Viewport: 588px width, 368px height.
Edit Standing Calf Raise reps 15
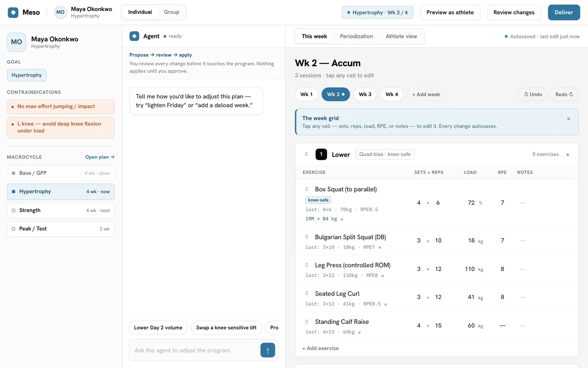(x=438, y=326)
